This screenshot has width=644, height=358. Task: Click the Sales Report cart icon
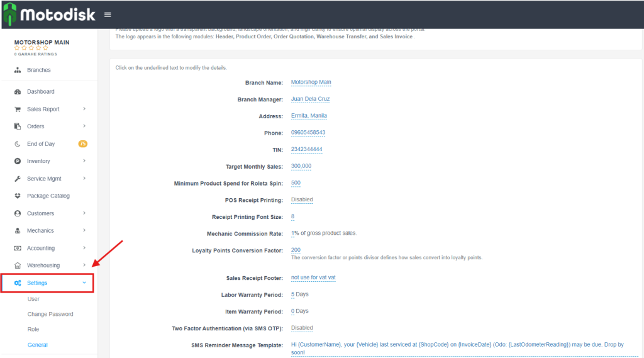[18, 109]
